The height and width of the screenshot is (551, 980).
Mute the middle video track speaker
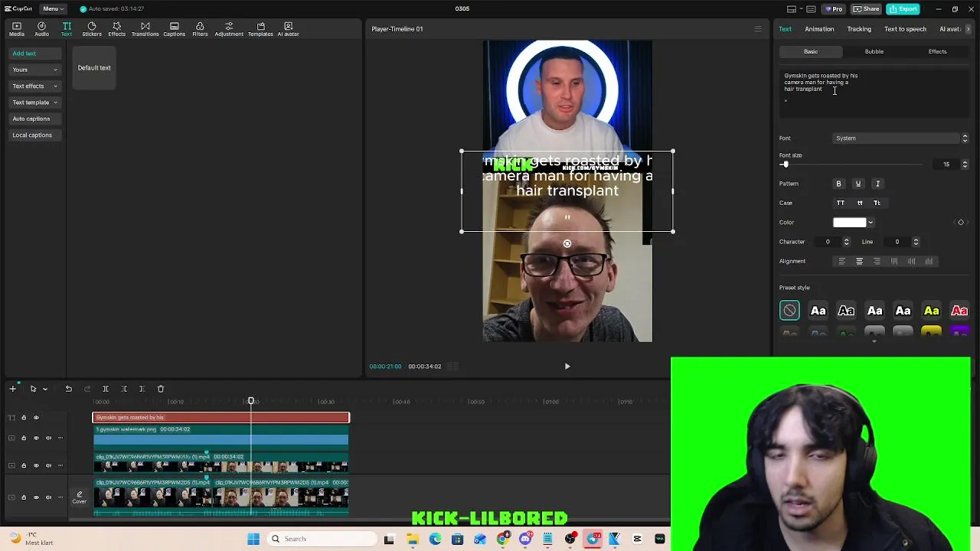click(x=48, y=465)
